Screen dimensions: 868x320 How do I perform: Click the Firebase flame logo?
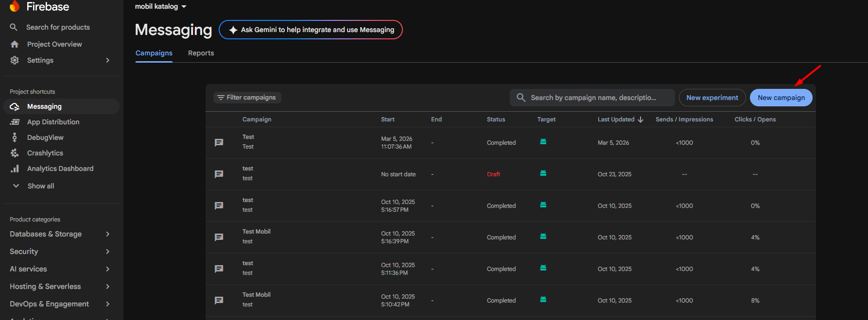[x=15, y=6]
